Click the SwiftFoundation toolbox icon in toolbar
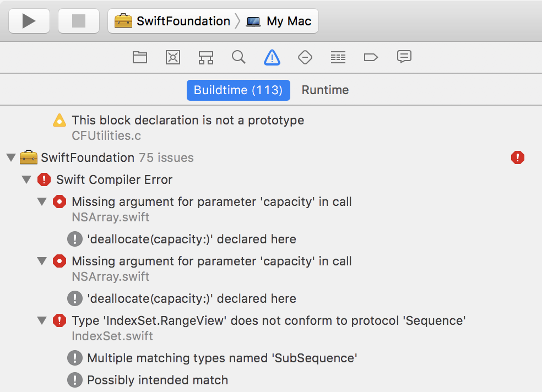Image resolution: width=542 pixels, height=392 pixels. tap(123, 21)
